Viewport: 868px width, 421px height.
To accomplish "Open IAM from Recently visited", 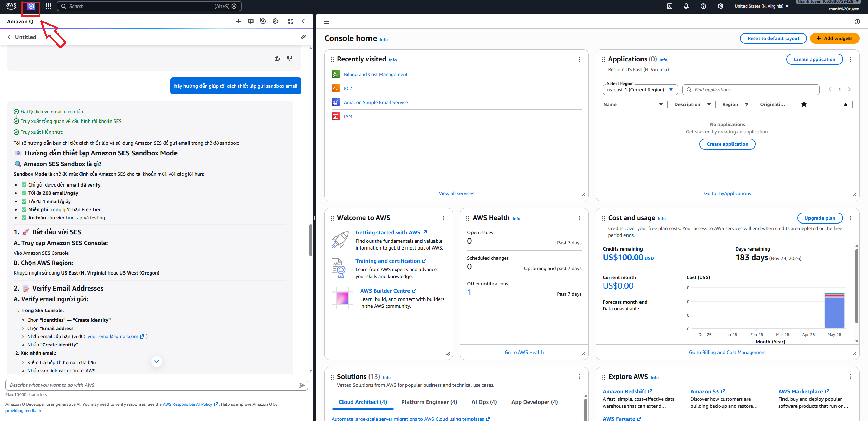I will point(348,116).
